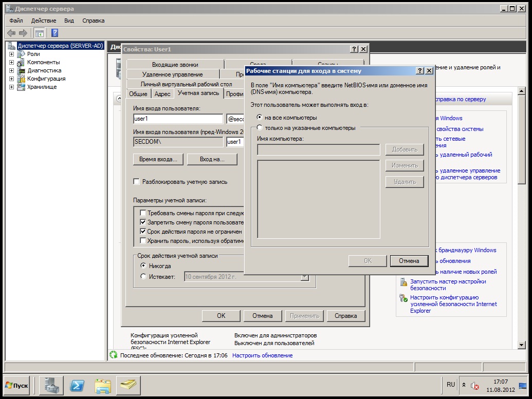Image resolution: width=532 pixels, height=399 pixels.
Task: Open the Личный виртуальный рабочий стол tab
Action: (186, 84)
